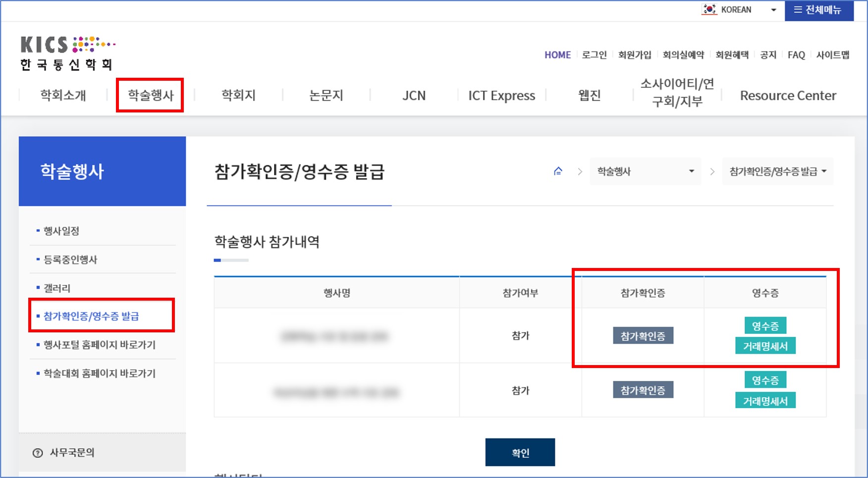Image resolution: width=868 pixels, height=478 pixels.
Task: Click the question mark icon beside 사무국문의
Action: click(38, 453)
